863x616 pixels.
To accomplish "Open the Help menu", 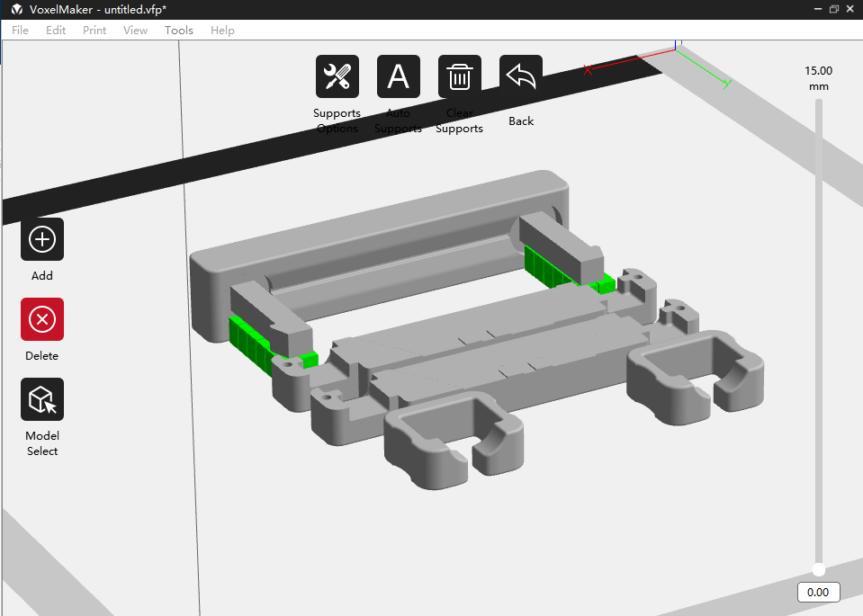I will 222,31.
